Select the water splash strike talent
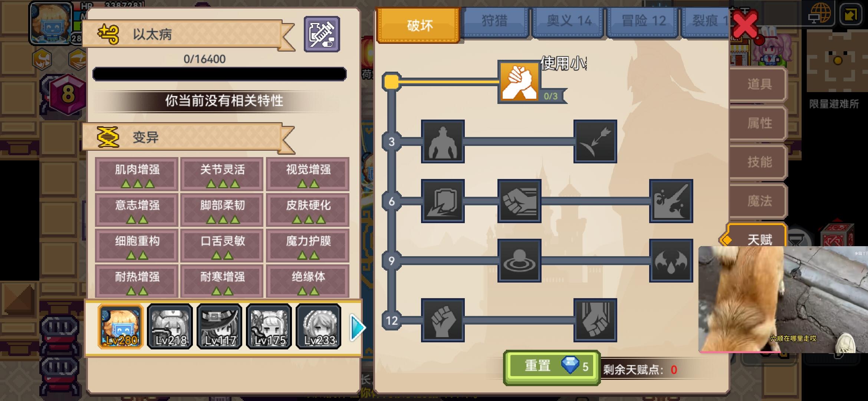The height and width of the screenshot is (401, 868). click(671, 201)
